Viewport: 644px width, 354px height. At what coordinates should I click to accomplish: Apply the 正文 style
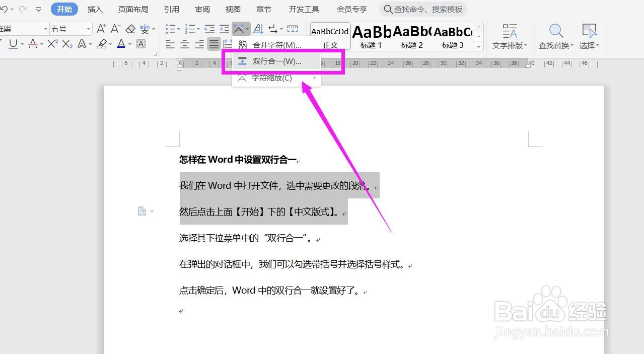330,36
